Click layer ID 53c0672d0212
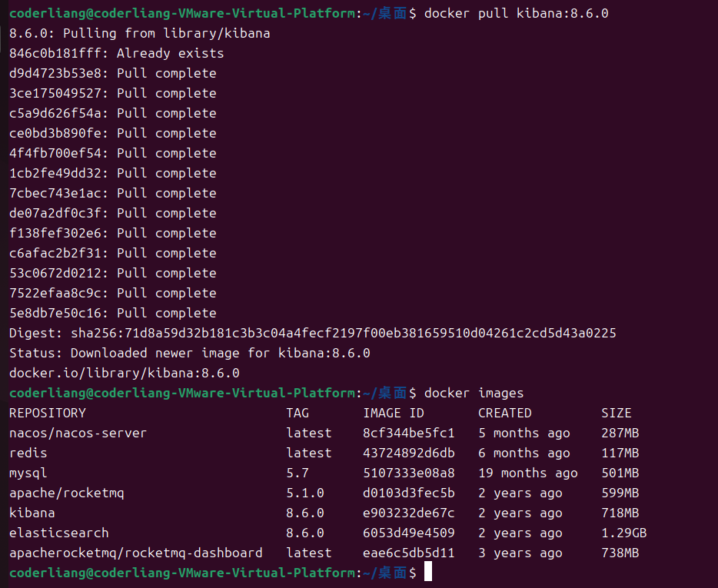 pos(55,273)
